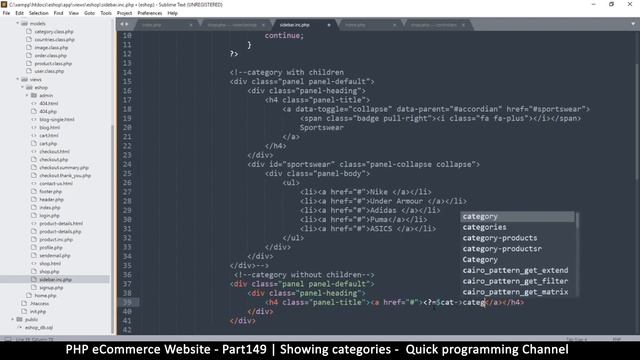
Task: Open profile.php file
Action: click(51, 247)
